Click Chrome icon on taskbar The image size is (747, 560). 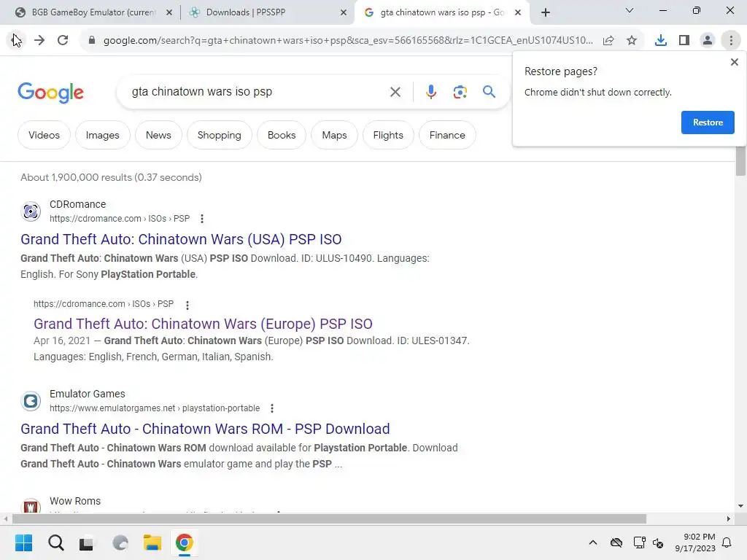click(x=185, y=542)
